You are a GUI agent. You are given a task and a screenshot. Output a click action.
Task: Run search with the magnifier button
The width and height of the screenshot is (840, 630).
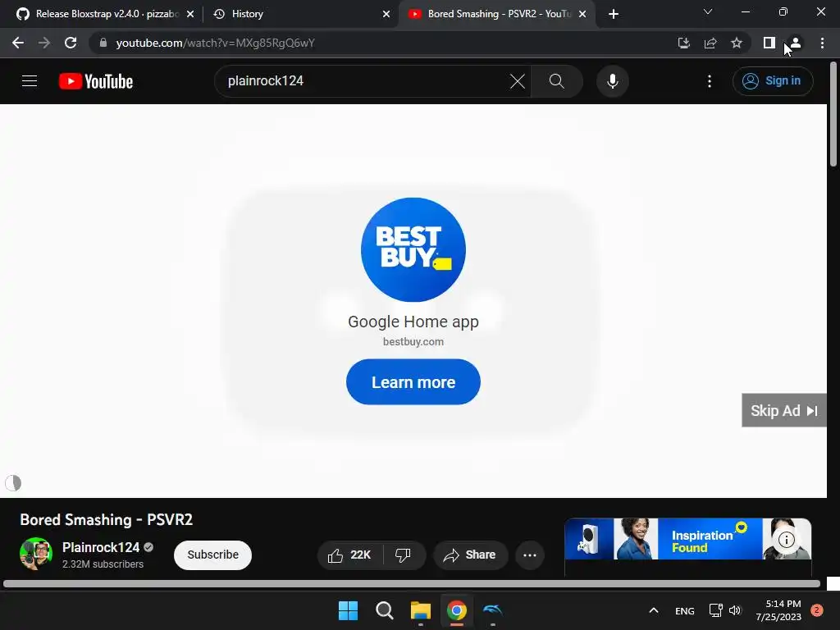click(x=557, y=81)
